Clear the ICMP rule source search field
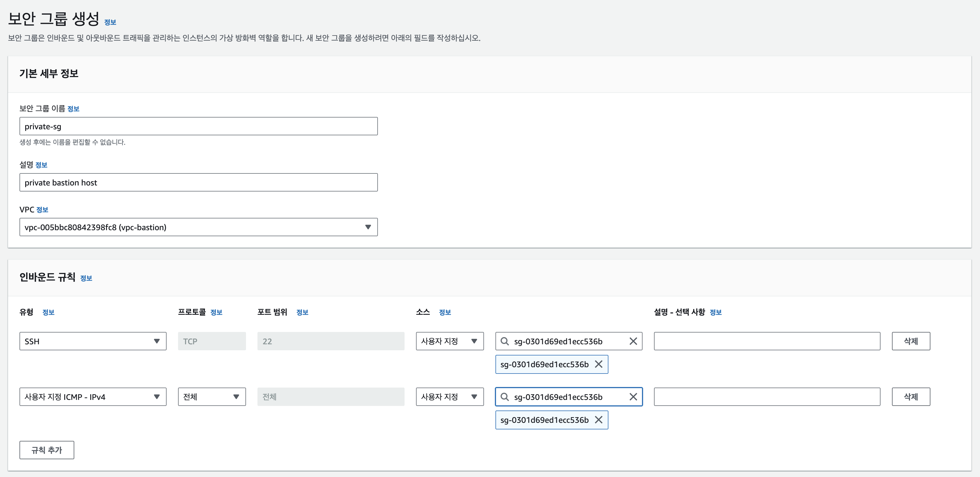Image resolution: width=980 pixels, height=477 pixels. (633, 397)
